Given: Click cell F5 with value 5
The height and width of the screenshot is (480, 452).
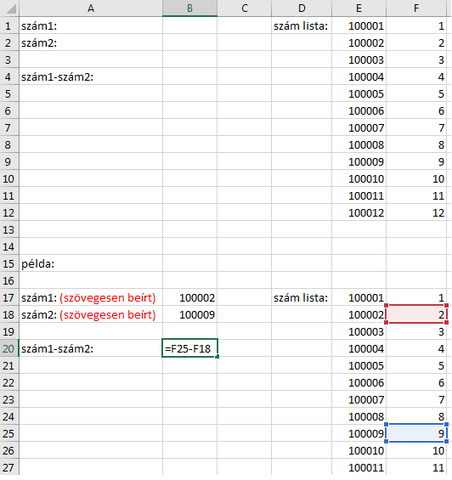Looking at the screenshot, I should click(x=416, y=94).
